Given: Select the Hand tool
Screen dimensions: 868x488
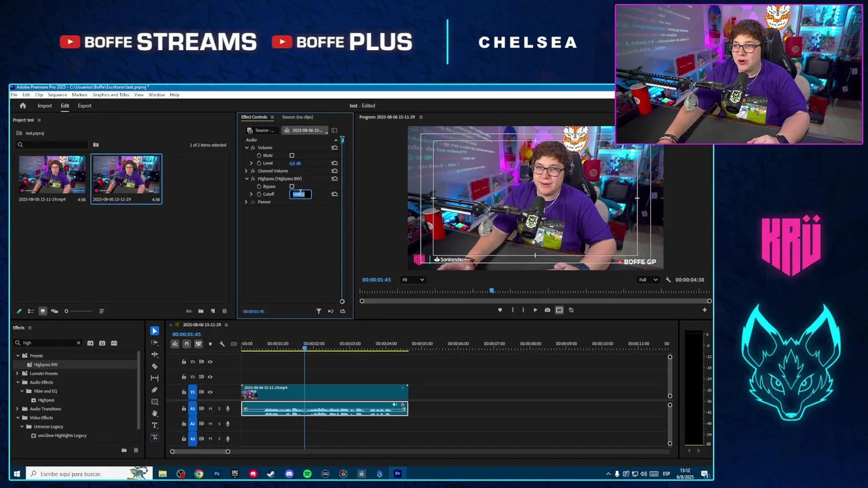Looking at the screenshot, I should pyautogui.click(x=155, y=413).
